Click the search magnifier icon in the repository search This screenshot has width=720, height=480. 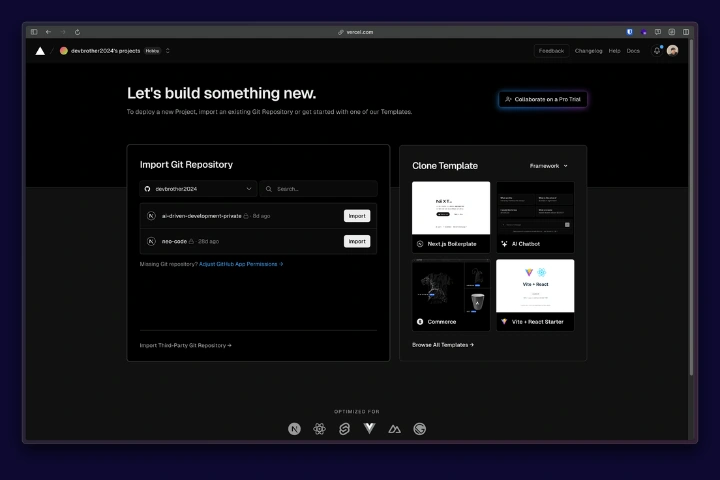(269, 189)
